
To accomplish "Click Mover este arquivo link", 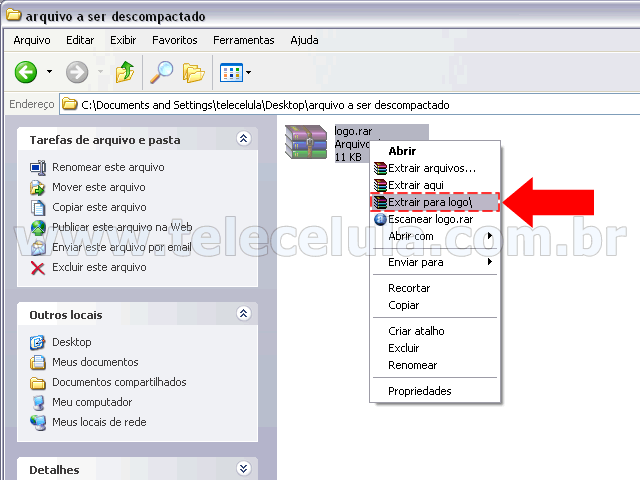I will click(99, 187).
